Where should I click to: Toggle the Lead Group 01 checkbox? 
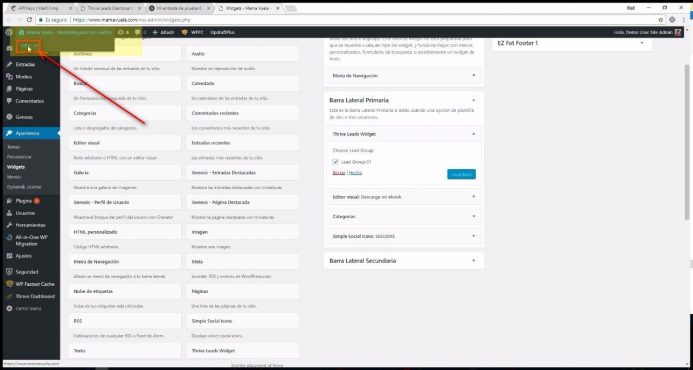point(336,162)
